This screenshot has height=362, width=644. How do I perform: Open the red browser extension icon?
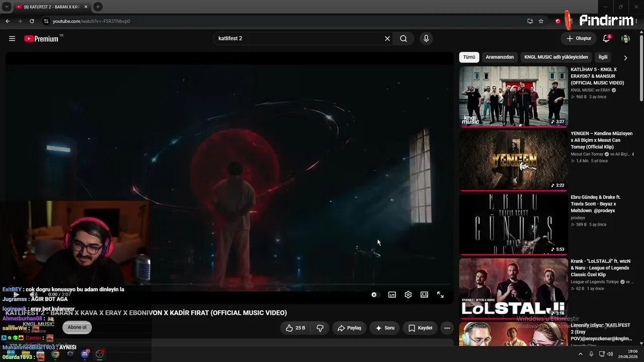[x=557, y=21]
